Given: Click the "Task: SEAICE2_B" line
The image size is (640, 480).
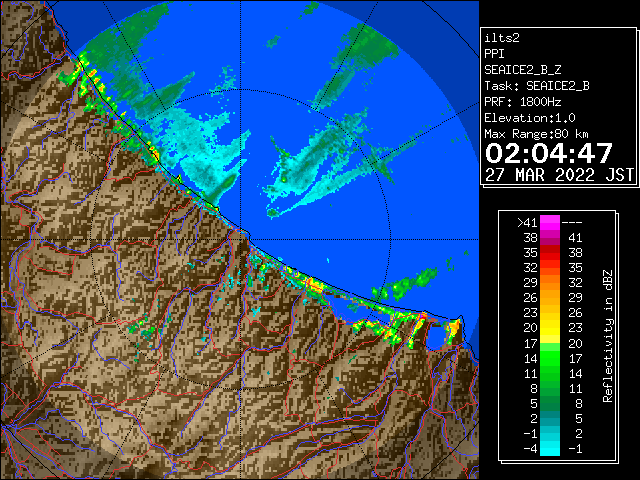Looking at the screenshot, I should tap(537, 86).
